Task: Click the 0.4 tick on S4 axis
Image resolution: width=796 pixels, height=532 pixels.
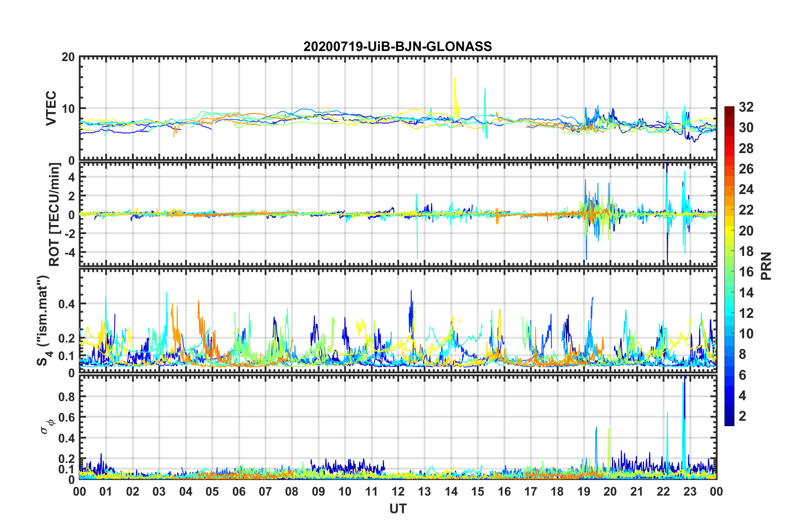Action: [67, 304]
